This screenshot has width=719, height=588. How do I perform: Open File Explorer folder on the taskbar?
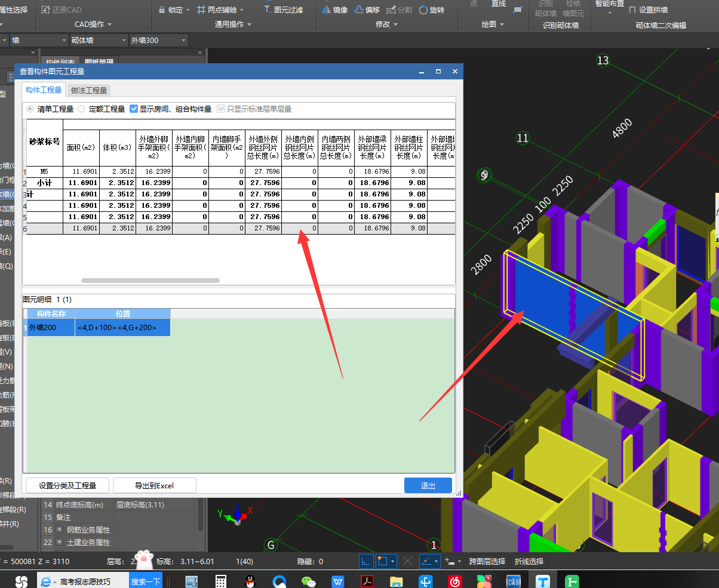(x=397, y=580)
